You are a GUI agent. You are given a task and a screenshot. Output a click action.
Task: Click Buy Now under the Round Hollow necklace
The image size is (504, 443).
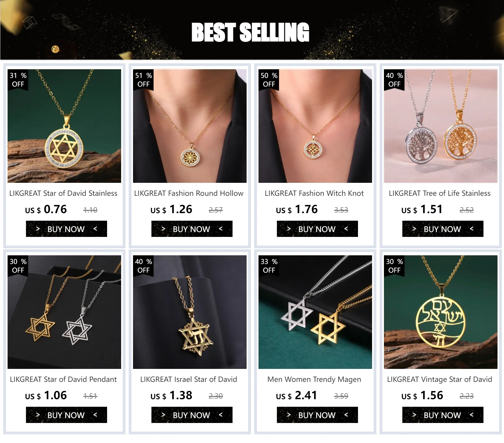pos(192,229)
